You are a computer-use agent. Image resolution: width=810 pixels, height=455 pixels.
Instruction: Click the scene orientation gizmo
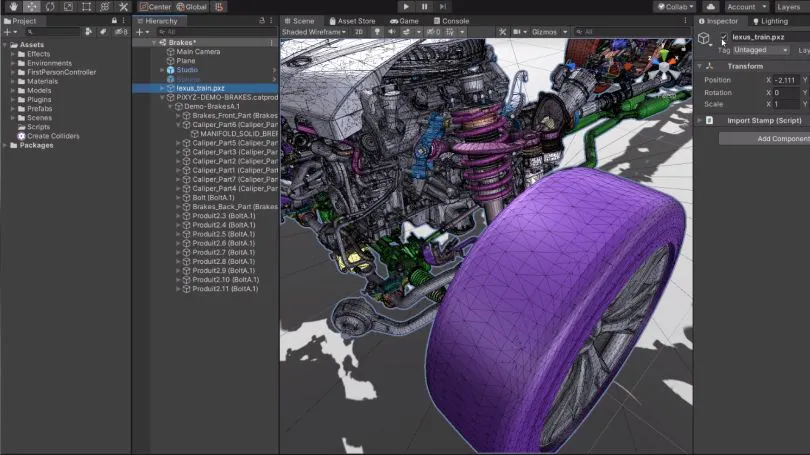tap(663, 67)
